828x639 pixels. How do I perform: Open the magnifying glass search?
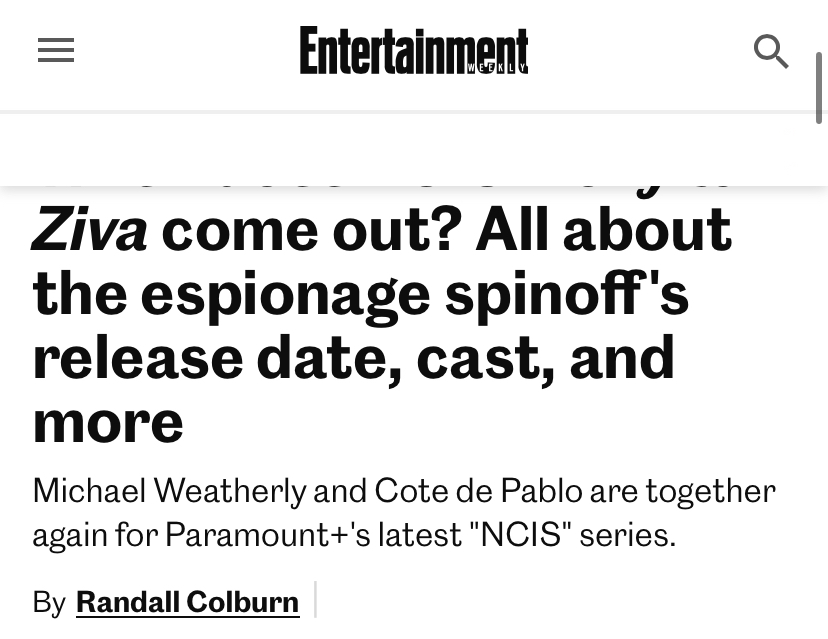770,51
